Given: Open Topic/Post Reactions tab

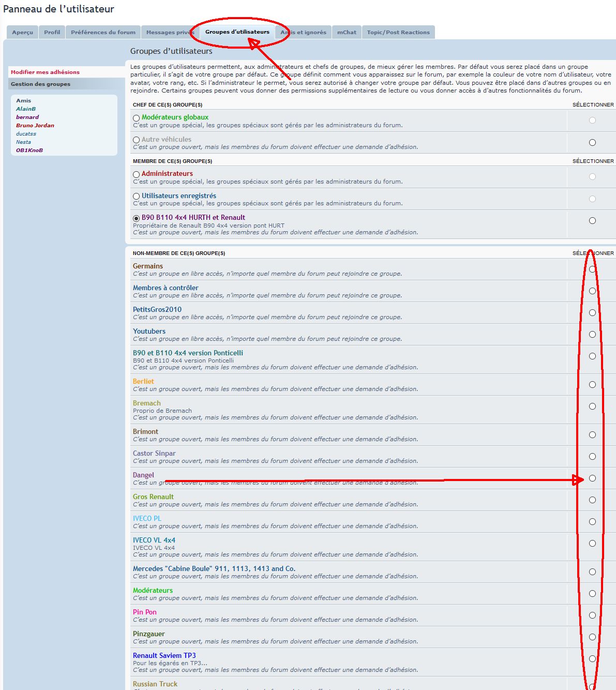Looking at the screenshot, I should coord(398,33).
